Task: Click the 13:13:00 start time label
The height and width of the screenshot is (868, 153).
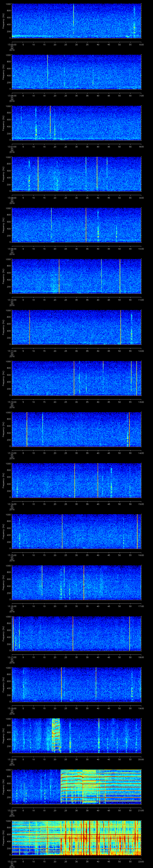Action: (x=12, y=453)
